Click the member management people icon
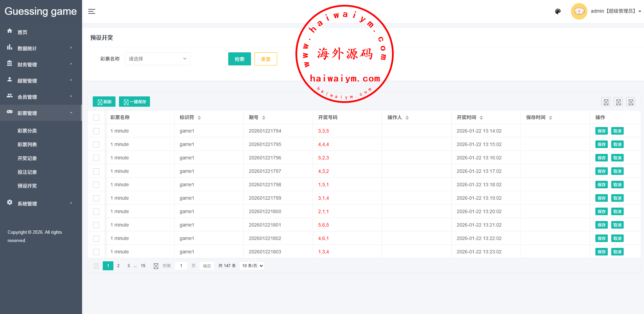 10,96
